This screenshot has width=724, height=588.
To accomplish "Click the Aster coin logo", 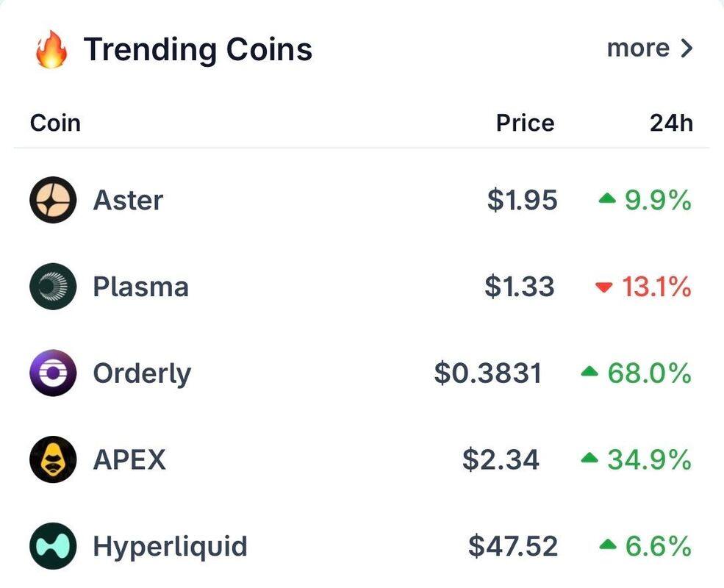I will click(x=53, y=200).
